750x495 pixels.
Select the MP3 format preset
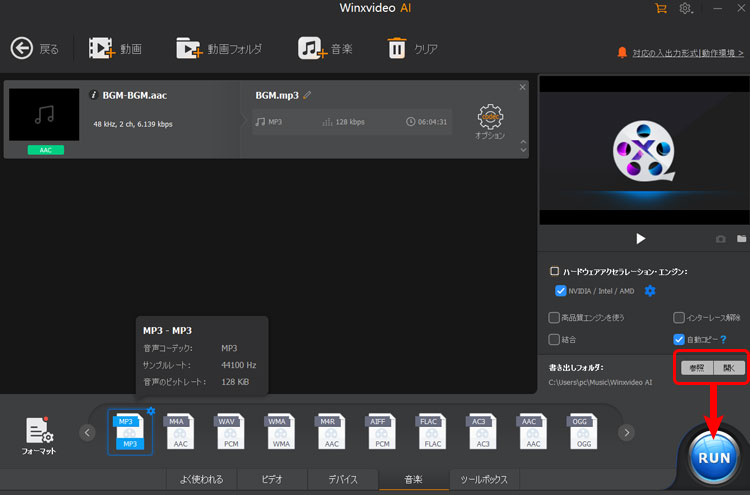[x=130, y=432]
